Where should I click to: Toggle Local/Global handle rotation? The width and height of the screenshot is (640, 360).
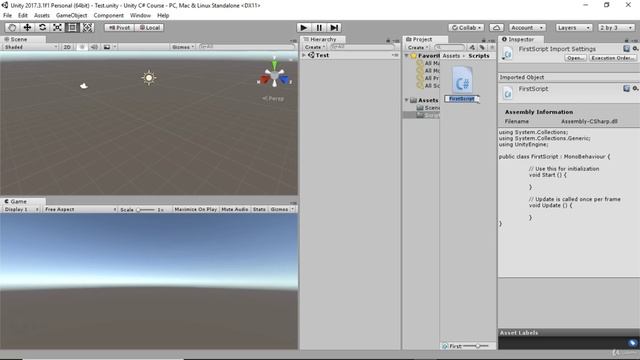tap(149, 28)
